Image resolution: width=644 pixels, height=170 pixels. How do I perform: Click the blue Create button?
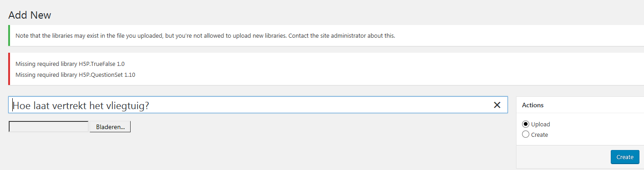[625, 157]
